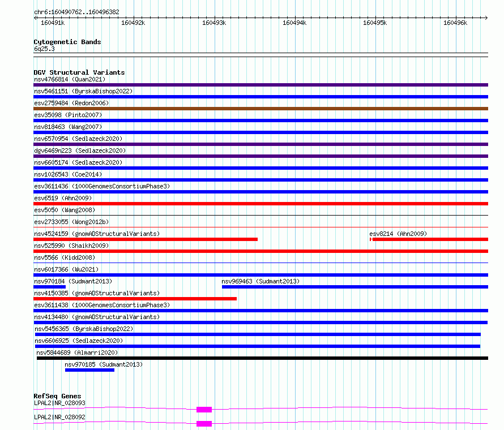Click the nsv6606925 (Sedlazeck2020) label

tap(79, 341)
